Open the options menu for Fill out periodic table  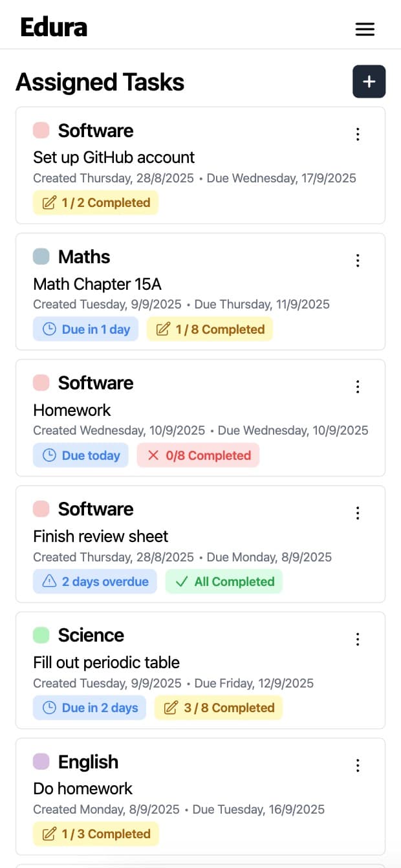pyautogui.click(x=358, y=639)
